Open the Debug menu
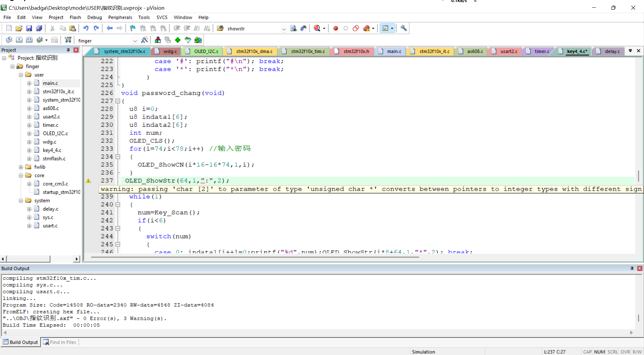 95,17
